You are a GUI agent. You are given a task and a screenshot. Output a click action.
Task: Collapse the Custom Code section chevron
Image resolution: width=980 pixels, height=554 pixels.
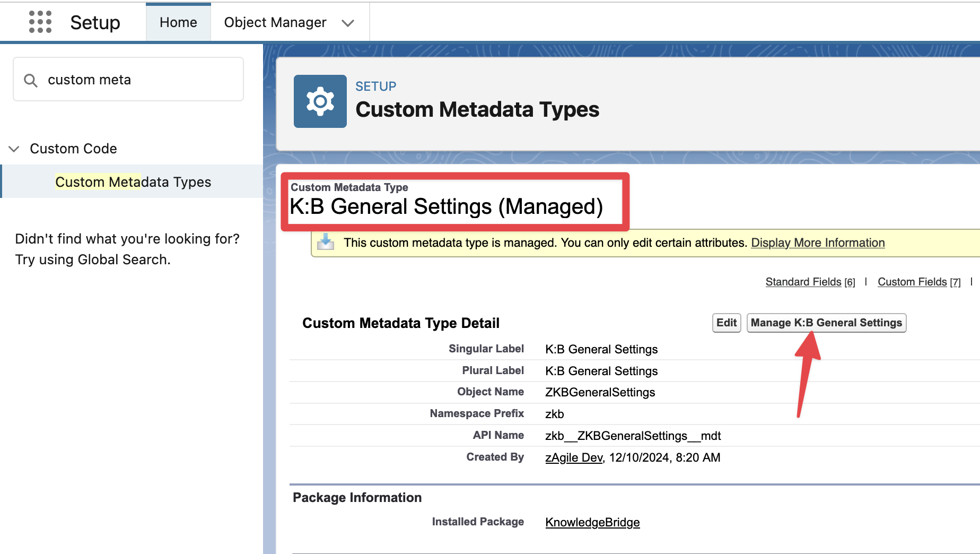click(x=14, y=149)
